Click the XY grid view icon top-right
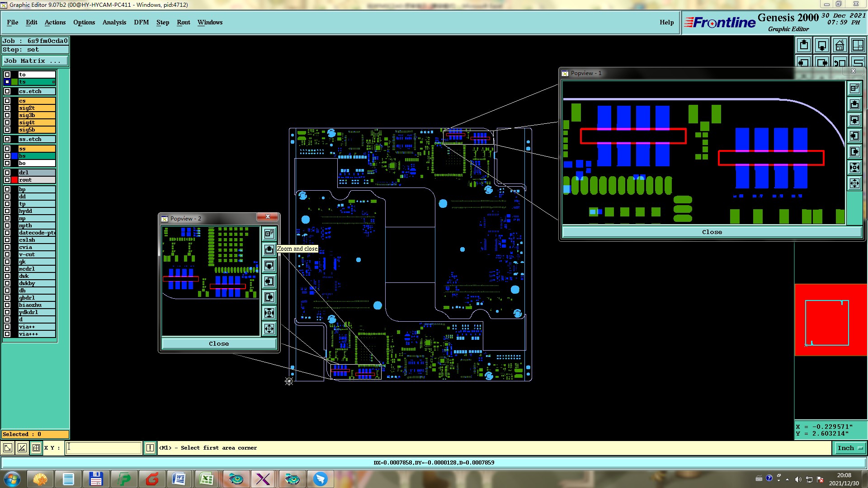 click(858, 45)
